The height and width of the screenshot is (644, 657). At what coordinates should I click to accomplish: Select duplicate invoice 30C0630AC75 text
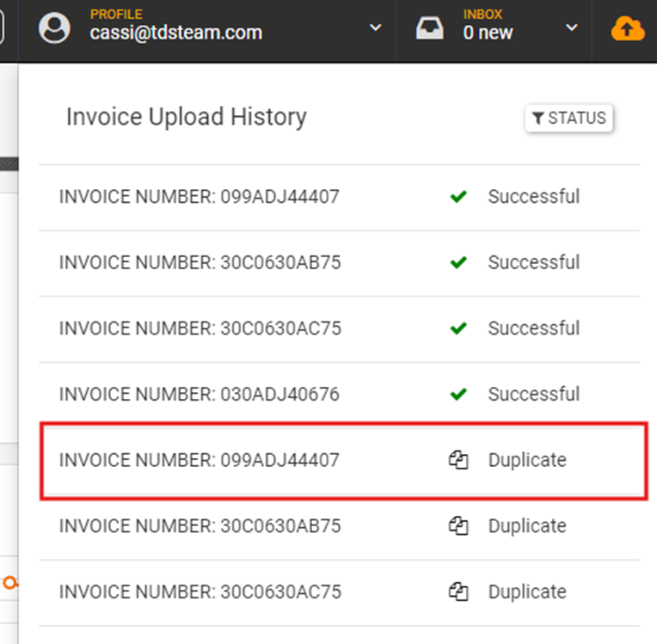[200, 592]
